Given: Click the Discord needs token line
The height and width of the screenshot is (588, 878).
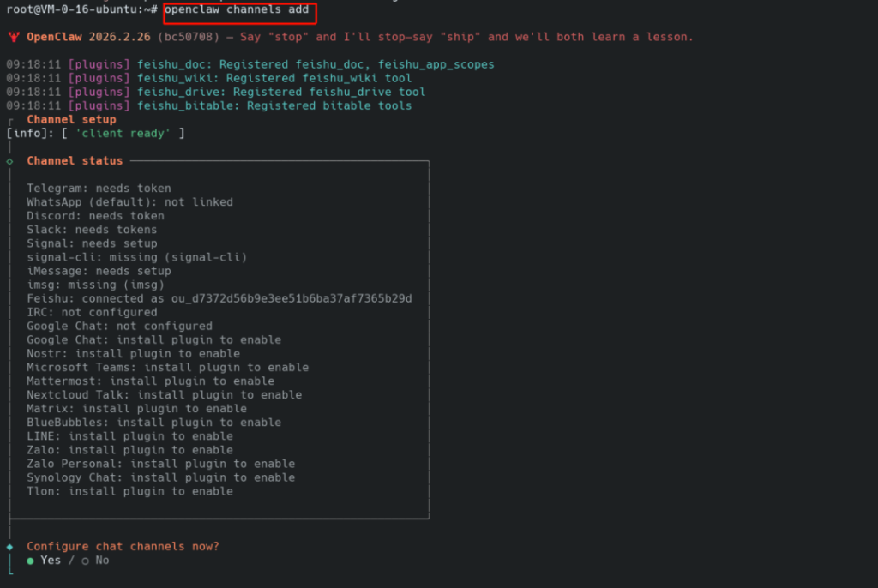Looking at the screenshot, I should 95,216.
